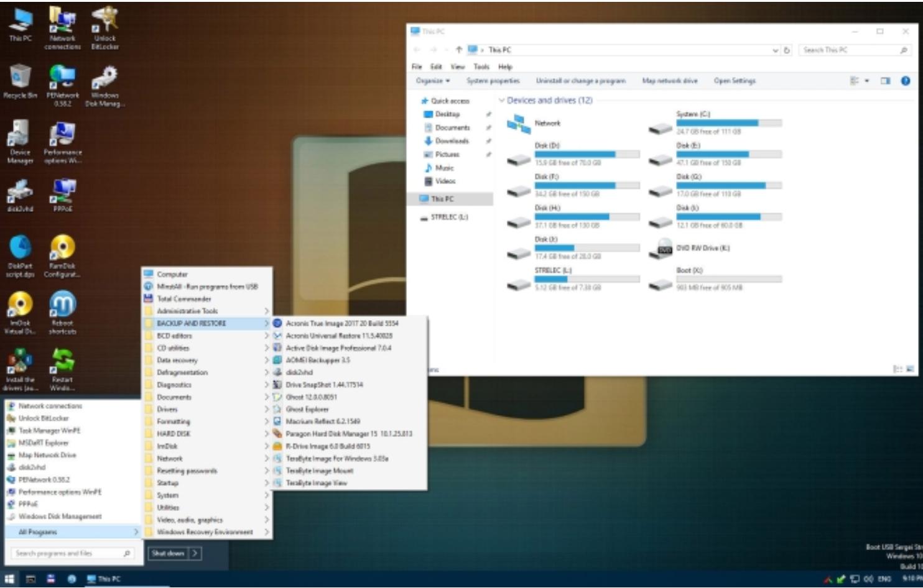Expand the Organize dropdown
The height and width of the screenshot is (588, 923).
433,81
